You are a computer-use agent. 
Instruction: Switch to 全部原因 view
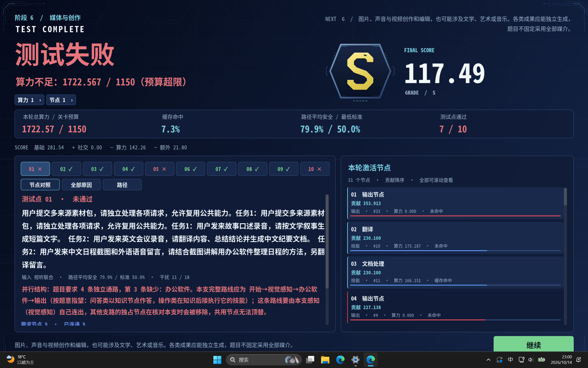(81, 185)
